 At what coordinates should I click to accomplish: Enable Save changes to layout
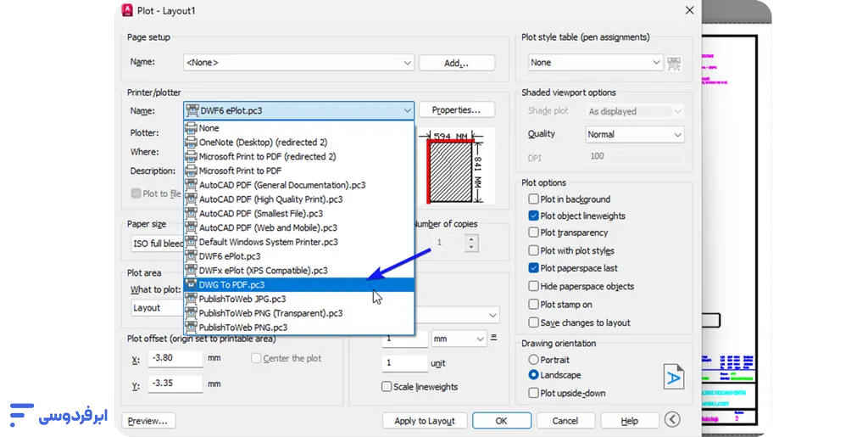534,322
